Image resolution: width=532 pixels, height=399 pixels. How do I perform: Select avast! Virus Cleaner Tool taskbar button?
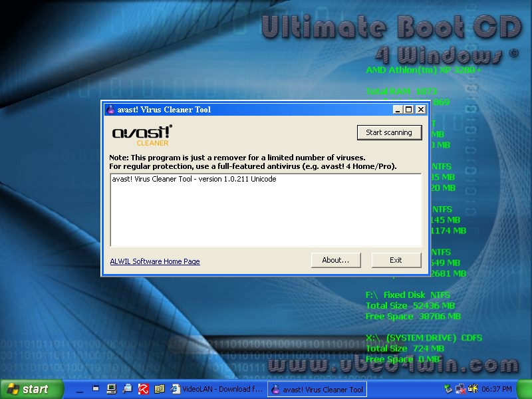pyautogui.click(x=317, y=389)
